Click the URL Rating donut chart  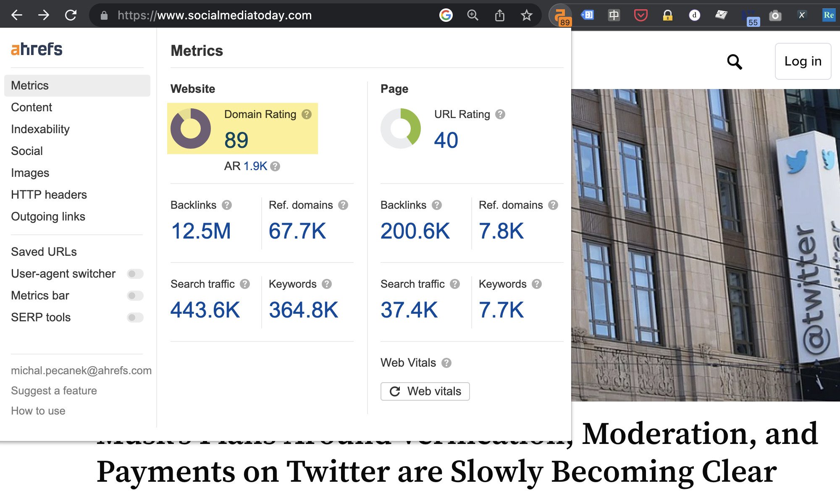pyautogui.click(x=401, y=129)
